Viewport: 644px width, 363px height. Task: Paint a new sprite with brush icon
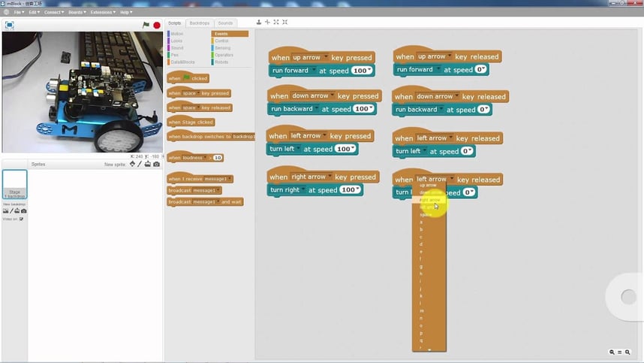pos(139,164)
